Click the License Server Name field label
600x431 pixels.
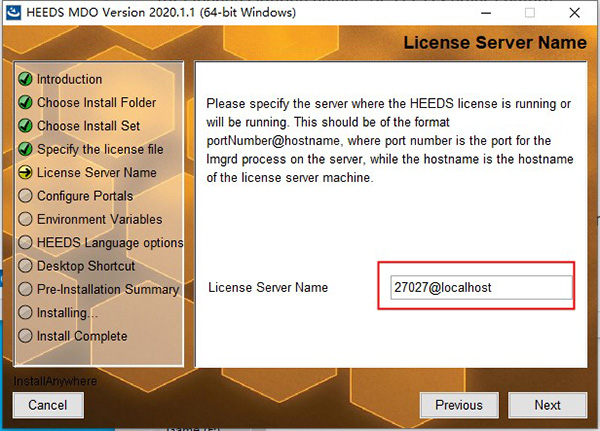click(268, 287)
